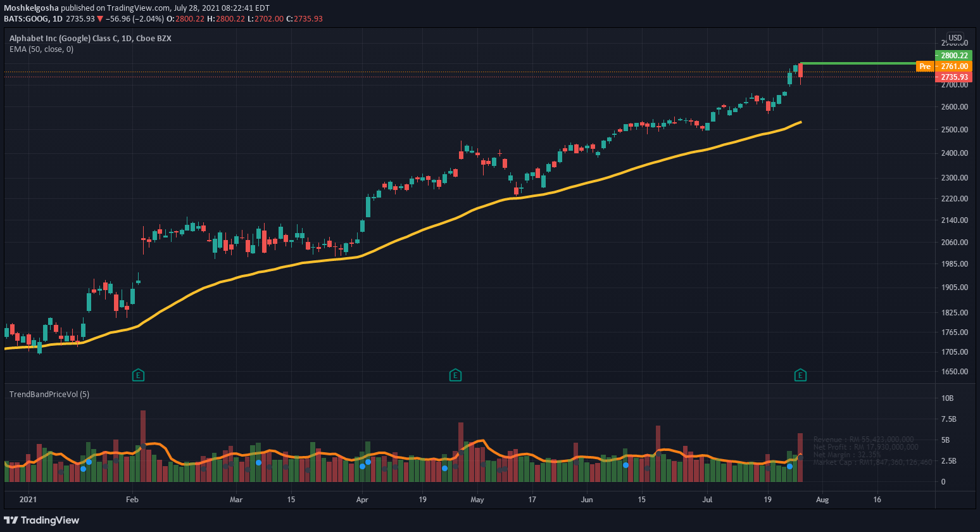Screen dimensions: 980x532
Task: Click the Net Margin 32.35% text
Action: (847, 455)
